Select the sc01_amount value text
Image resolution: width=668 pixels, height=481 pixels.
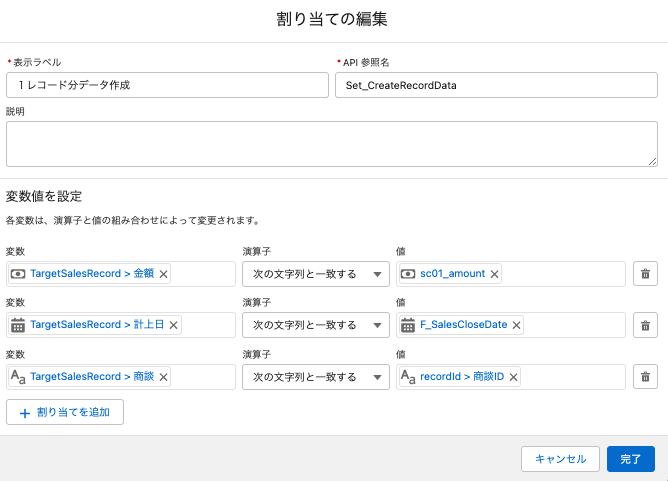452,274
